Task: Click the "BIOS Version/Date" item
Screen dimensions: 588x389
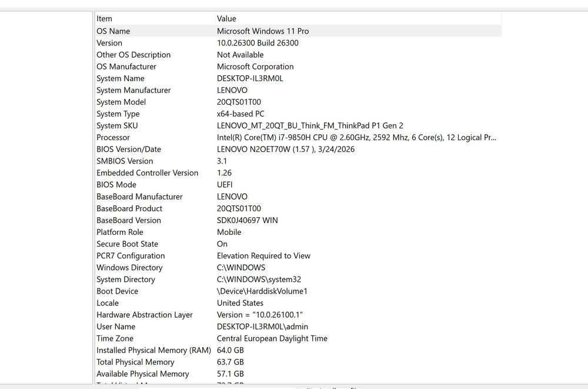Action: pyautogui.click(x=129, y=149)
